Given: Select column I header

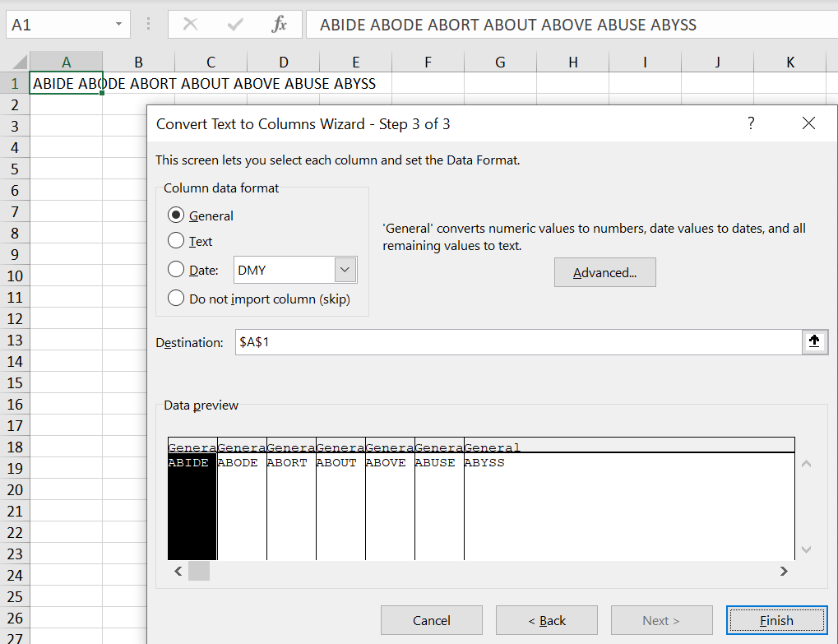Looking at the screenshot, I should pos(645,62).
